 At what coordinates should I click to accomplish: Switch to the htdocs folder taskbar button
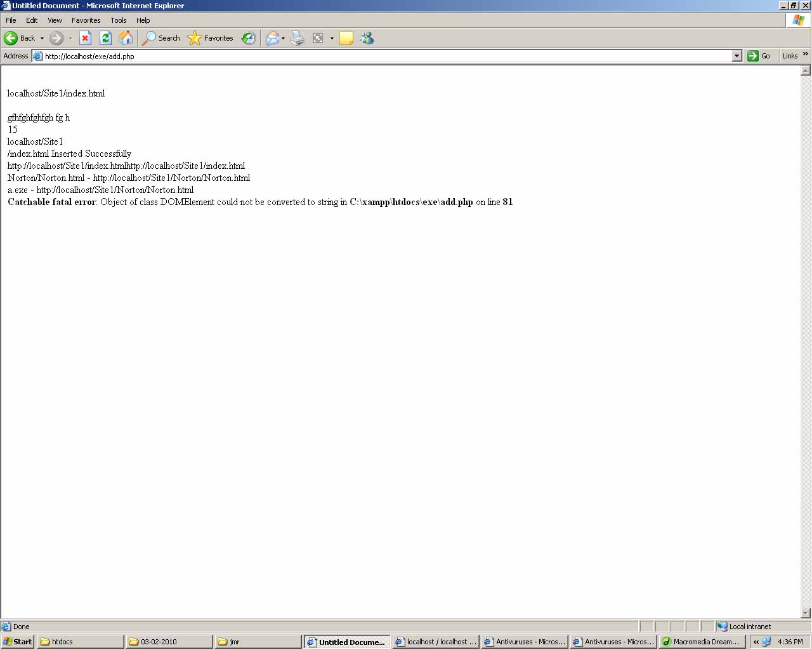click(81, 642)
